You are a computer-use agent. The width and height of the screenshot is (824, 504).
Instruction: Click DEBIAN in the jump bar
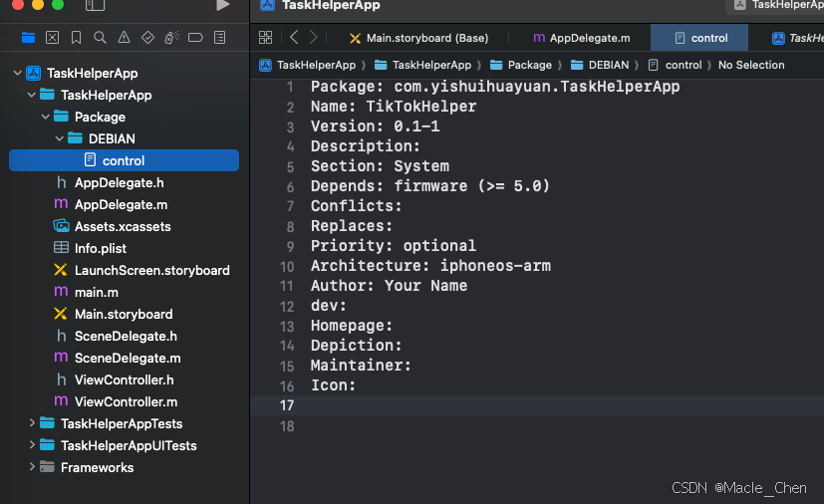point(600,65)
